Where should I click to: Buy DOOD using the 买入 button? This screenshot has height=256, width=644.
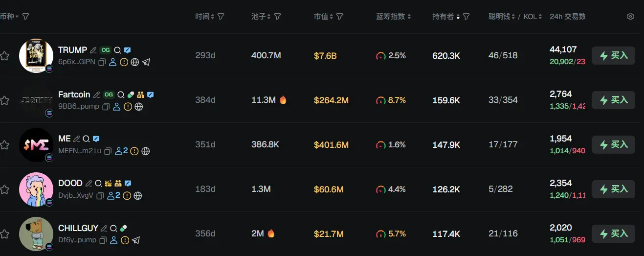(x=613, y=189)
